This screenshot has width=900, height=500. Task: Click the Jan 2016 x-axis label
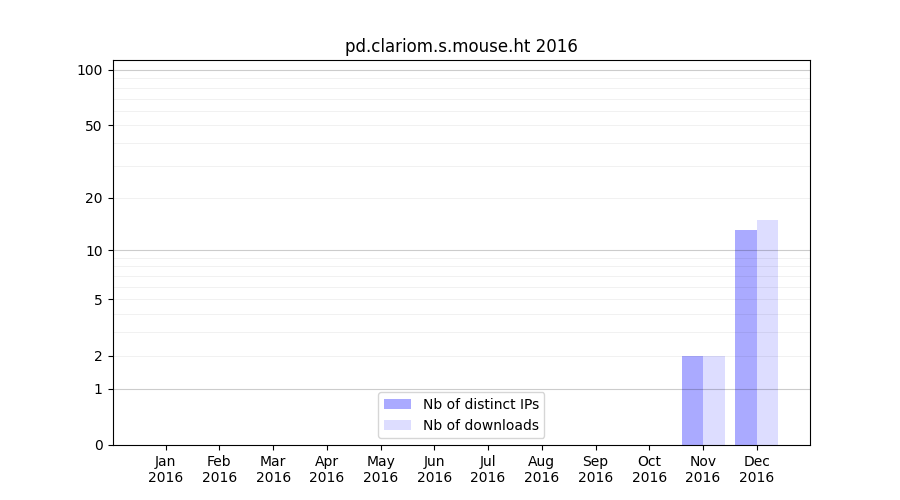coord(166,469)
